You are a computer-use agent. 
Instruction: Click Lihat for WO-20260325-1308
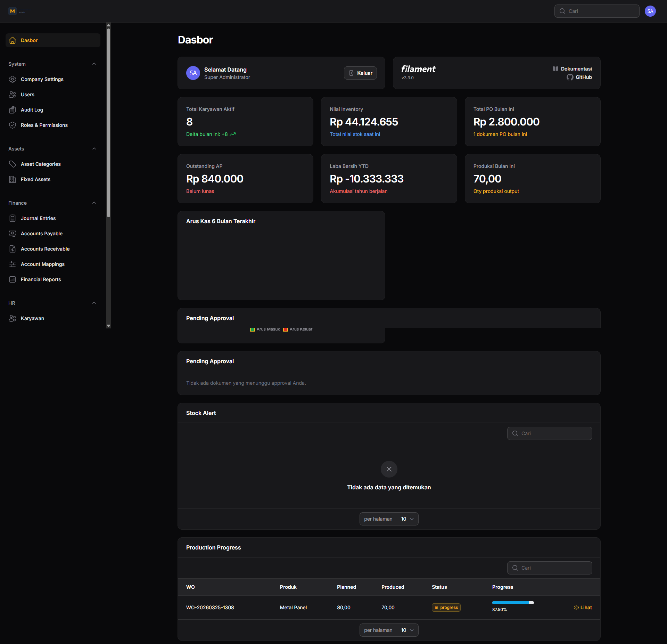(x=583, y=608)
